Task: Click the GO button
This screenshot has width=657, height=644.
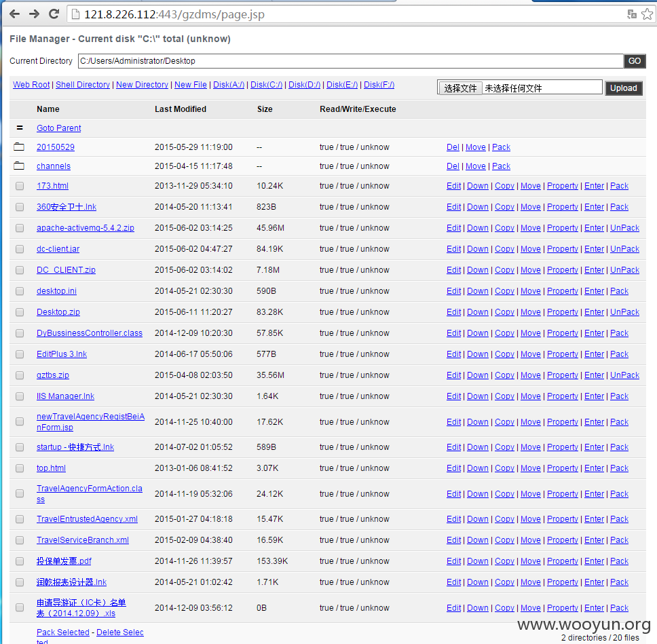Action: coord(635,61)
